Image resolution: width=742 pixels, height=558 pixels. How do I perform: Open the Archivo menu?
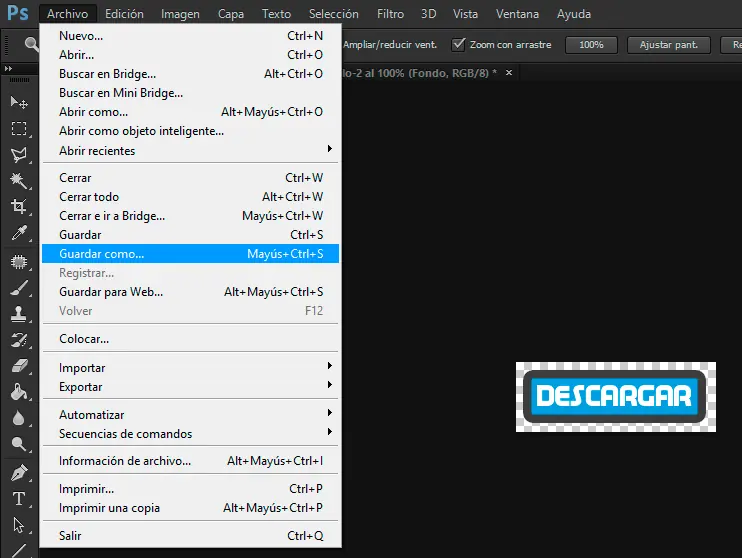click(x=68, y=14)
